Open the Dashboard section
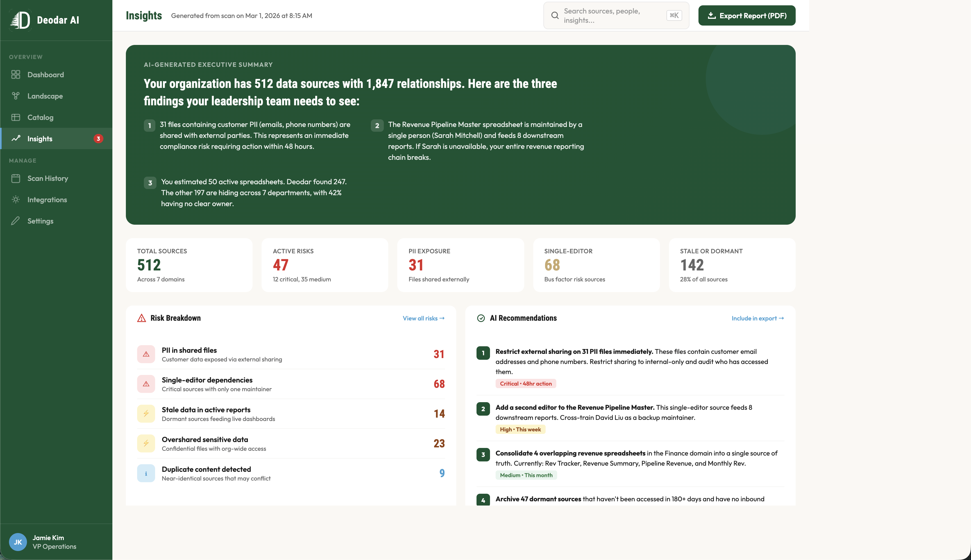 coord(46,74)
